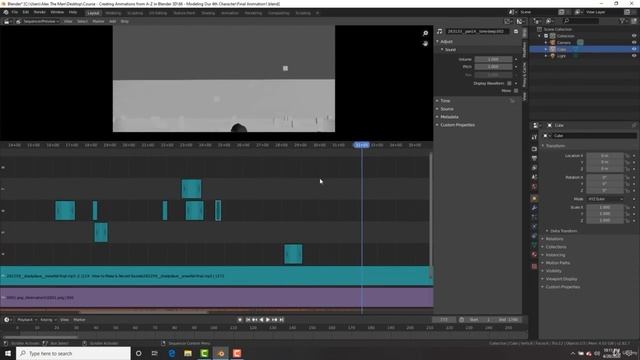This screenshot has height=360, width=640.
Task: Jump to the timeline end frame
Action: click(x=282, y=320)
